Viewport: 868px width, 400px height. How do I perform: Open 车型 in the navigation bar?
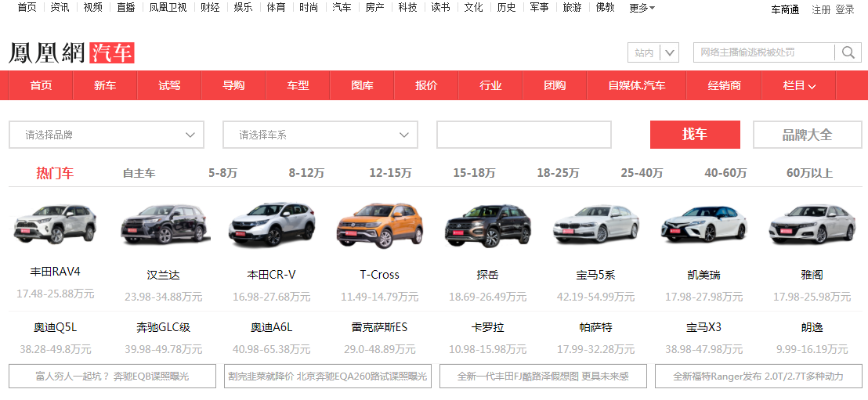tap(298, 85)
